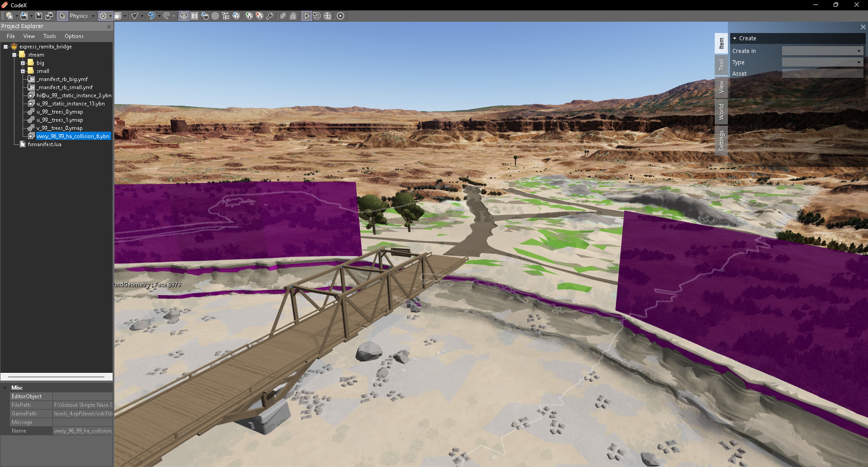868x467 pixels.
Task: Click the Asset input field
Action: pos(822,74)
